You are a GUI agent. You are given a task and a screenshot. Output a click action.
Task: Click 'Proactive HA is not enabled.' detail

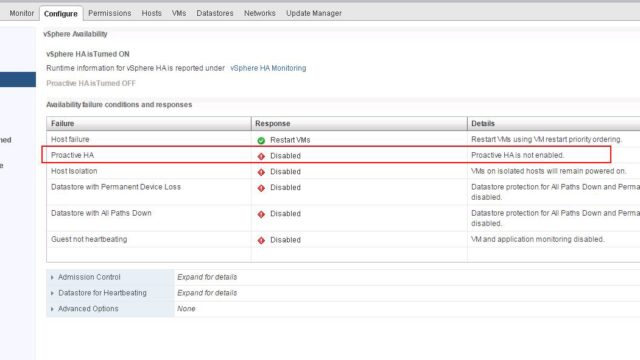pos(518,155)
